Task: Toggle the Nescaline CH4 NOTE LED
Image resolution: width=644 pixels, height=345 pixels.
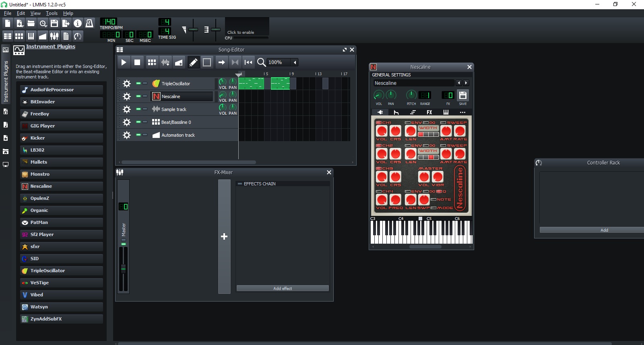Action: click(433, 199)
